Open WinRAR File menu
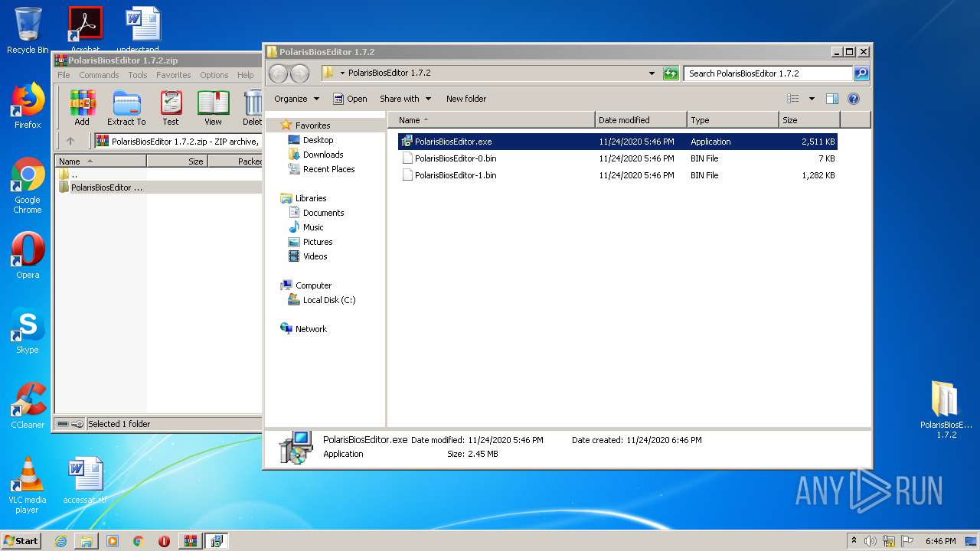The height and width of the screenshot is (551, 980). click(x=64, y=75)
